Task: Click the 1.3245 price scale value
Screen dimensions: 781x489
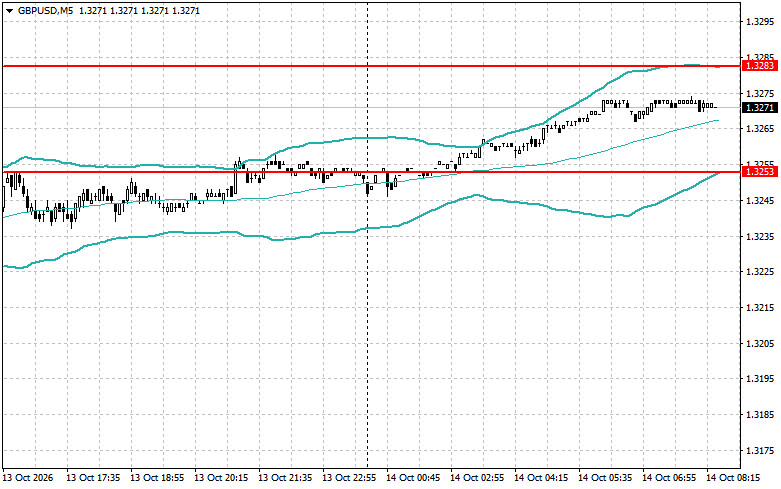Action: pyautogui.click(x=760, y=200)
